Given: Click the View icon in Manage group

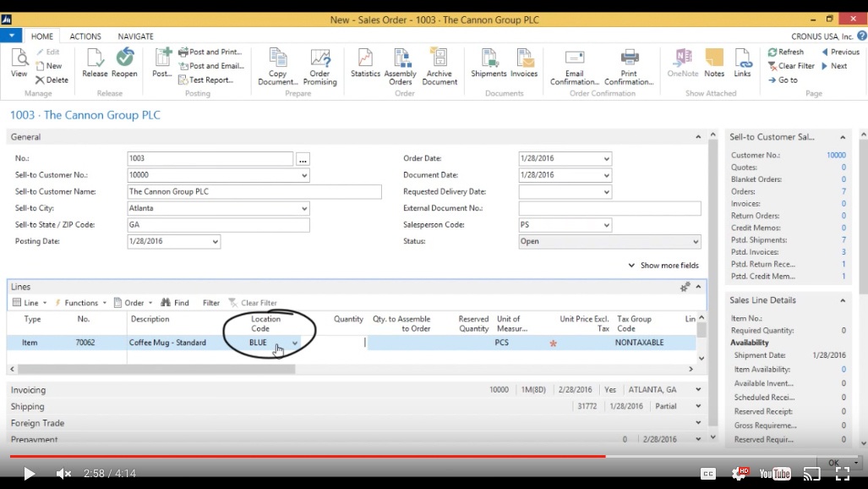Looking at the screenshot, I should pos(19,62).
